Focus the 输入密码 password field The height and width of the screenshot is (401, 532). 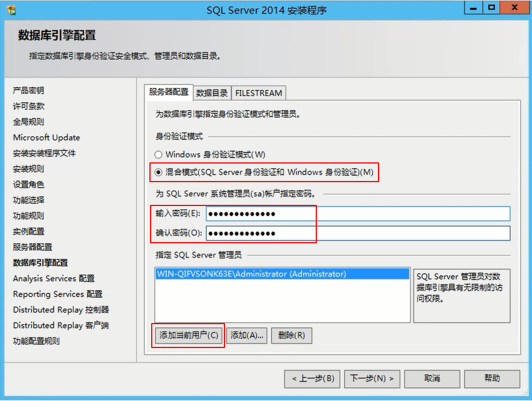(x=358, y=214)
